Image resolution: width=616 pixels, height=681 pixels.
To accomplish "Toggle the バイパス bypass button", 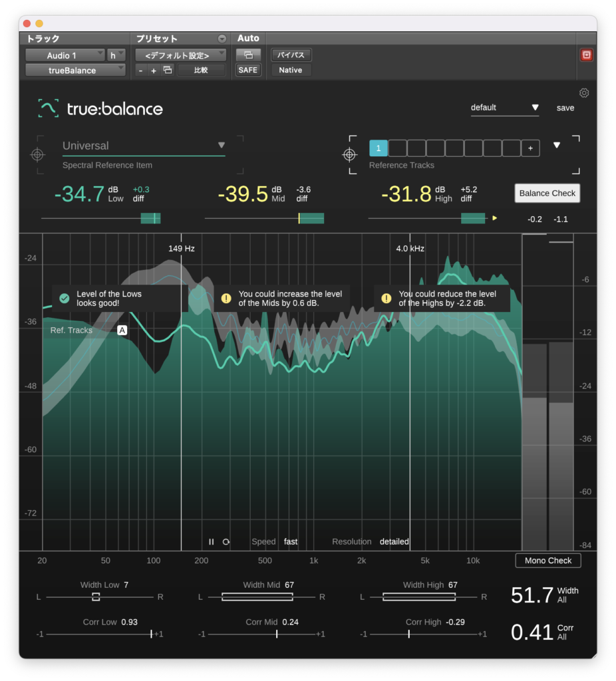I will [291, 55].
